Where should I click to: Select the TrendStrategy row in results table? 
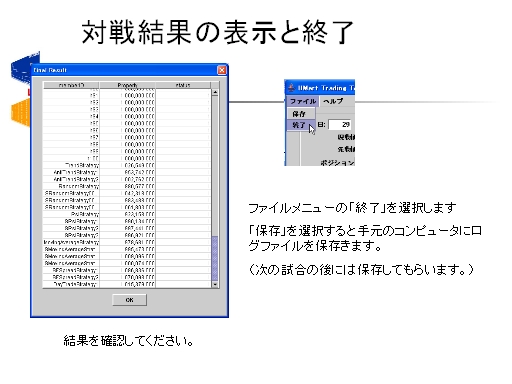[x=127, y=165]
